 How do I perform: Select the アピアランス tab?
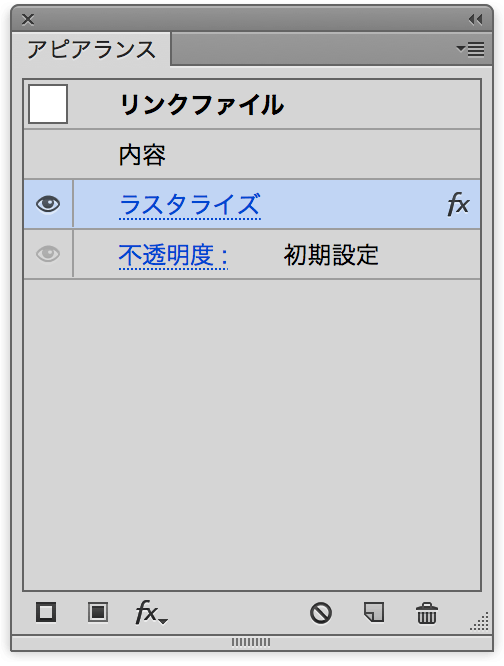tap(91, 49)
